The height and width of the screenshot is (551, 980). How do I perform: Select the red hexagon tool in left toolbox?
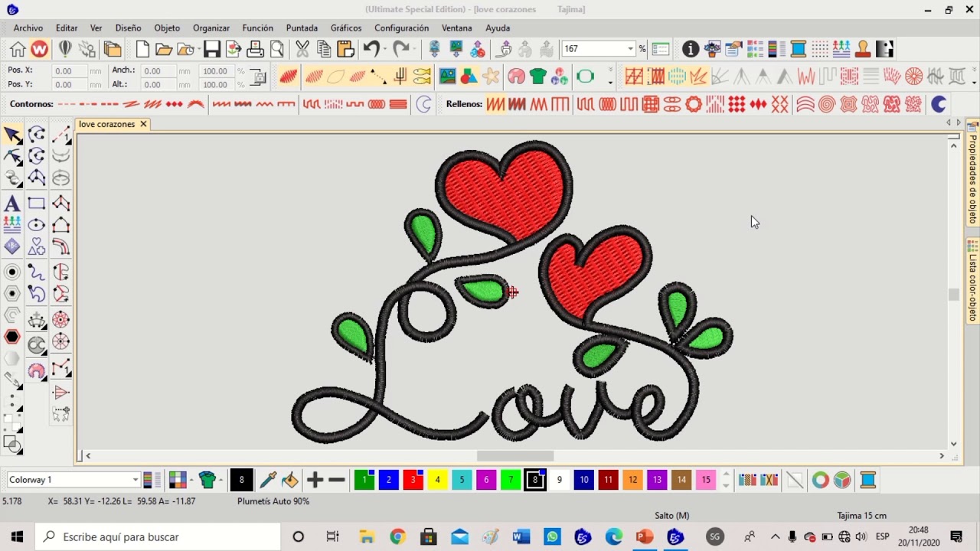coord(12,337)
